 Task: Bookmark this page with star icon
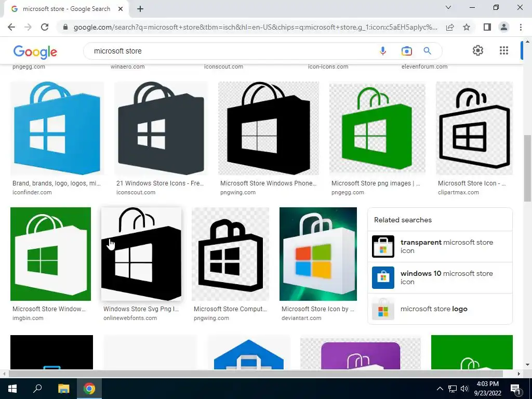pyautogui.click(x=467, y=27)
